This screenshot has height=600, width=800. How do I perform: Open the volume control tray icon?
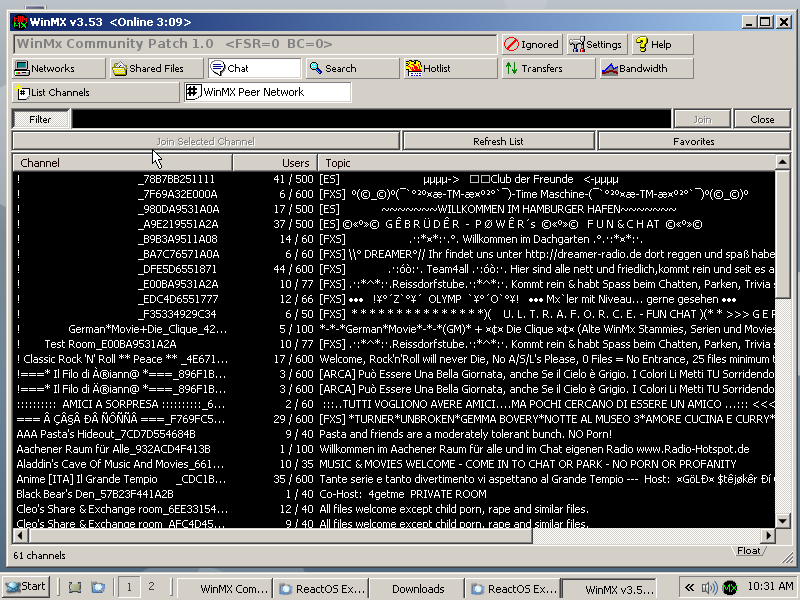[709, 588]
